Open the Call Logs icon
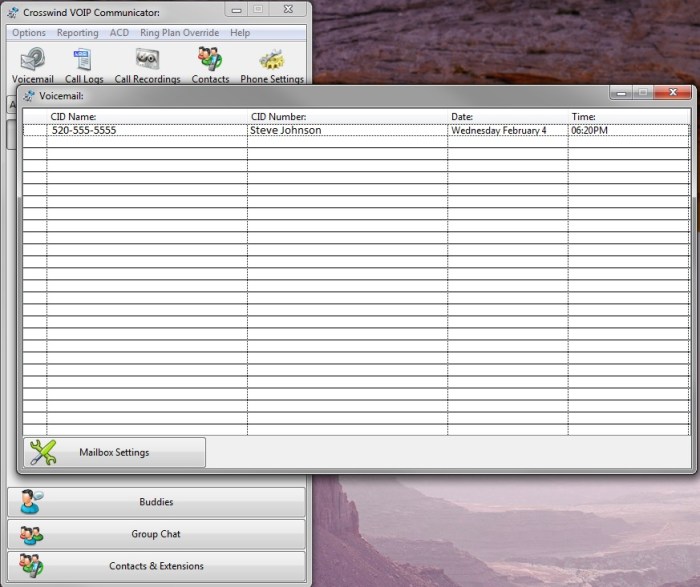 pyautogui.click(x=83, y=59)
